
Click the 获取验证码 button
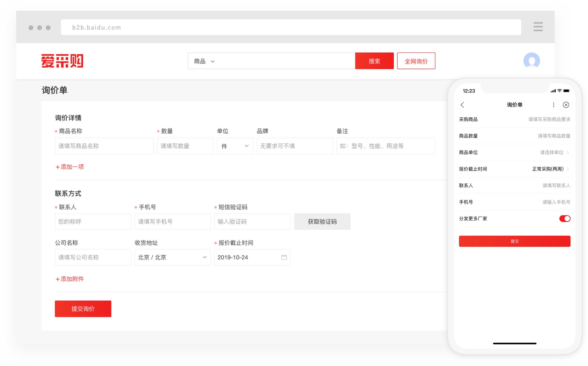coord(322,221)
